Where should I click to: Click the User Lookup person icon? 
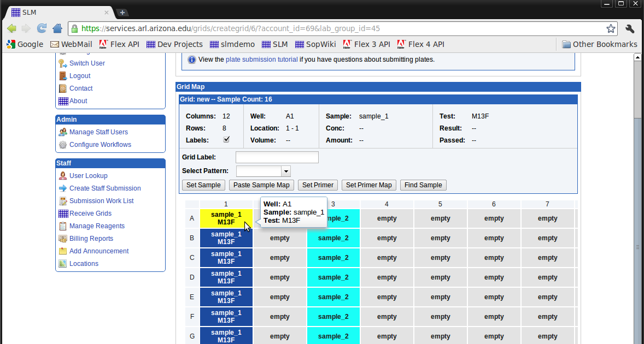[x=62, y=175]
